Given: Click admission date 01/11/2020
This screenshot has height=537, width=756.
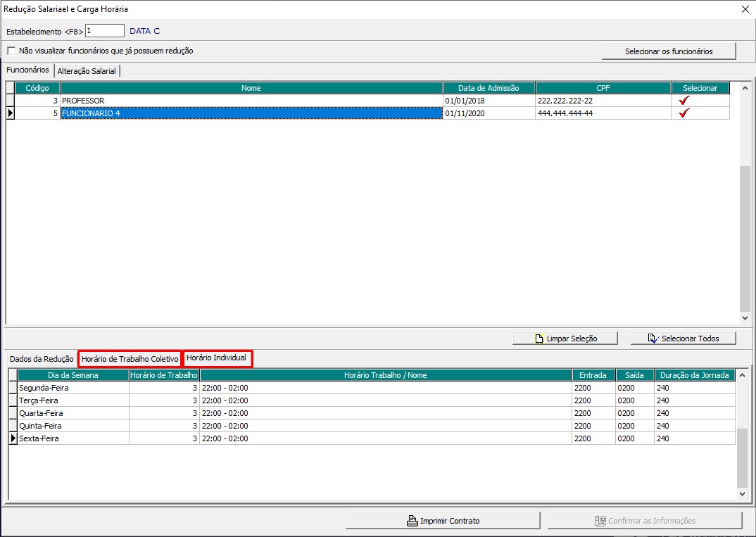Looking at the screenshot, I should coord(489,113).
